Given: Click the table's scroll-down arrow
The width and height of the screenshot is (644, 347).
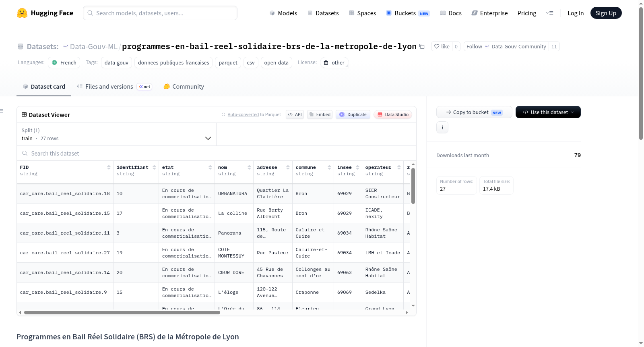Looking at the screenshot, I should [x=413, y=306].
